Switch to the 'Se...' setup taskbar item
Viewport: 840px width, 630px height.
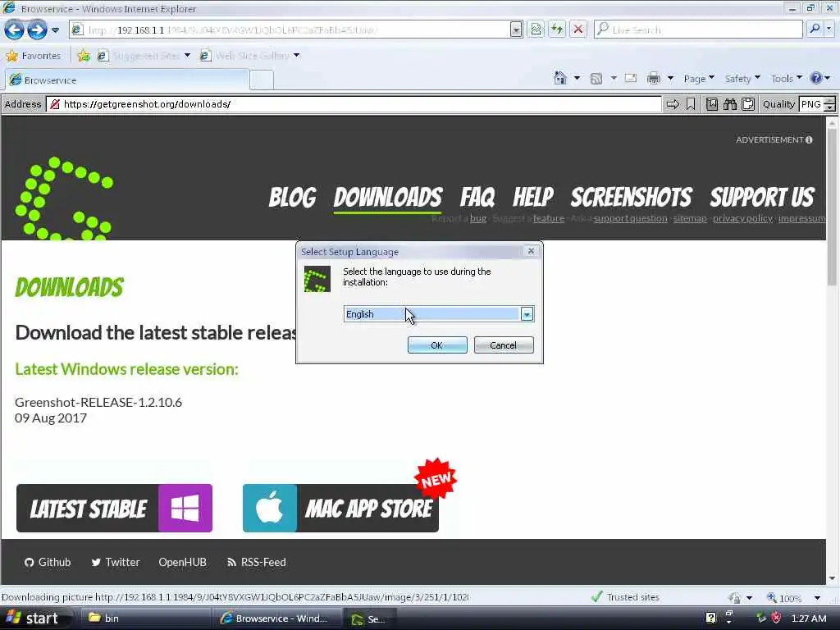[370, 619]
